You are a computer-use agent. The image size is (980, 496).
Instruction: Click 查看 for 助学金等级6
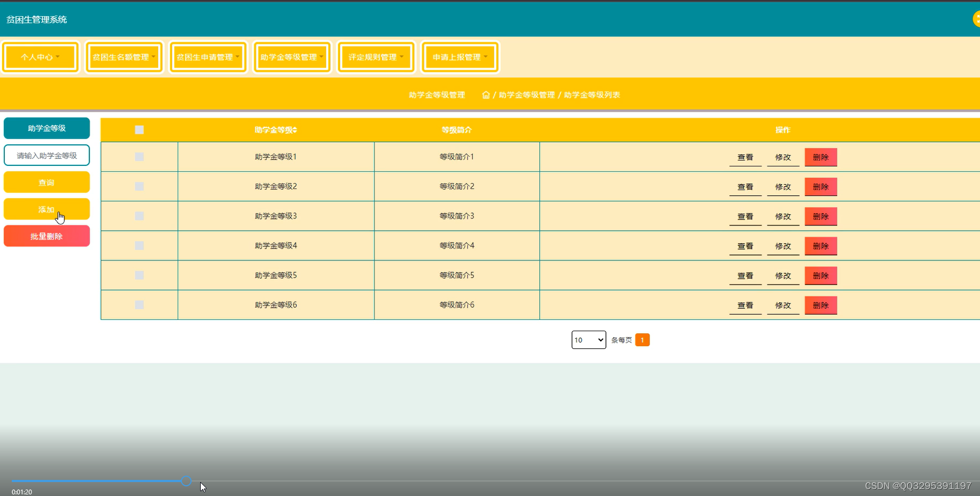(745, 305)
